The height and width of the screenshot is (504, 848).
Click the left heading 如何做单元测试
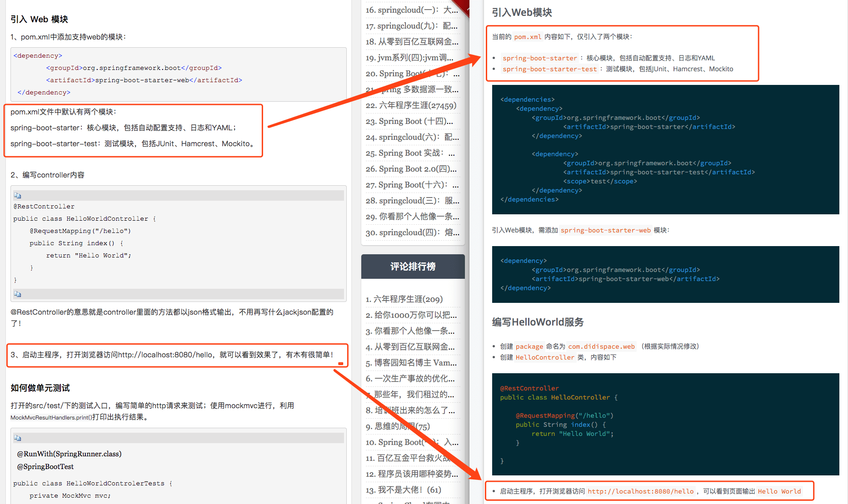pyautogui.click(x=40, y=388)
